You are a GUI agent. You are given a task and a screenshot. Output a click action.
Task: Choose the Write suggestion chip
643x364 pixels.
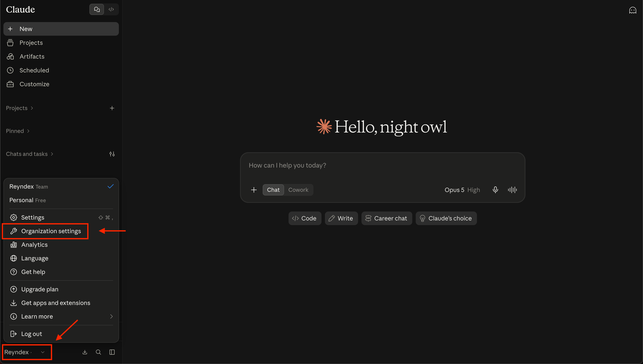pyautogui.click(x=341, y=218)
